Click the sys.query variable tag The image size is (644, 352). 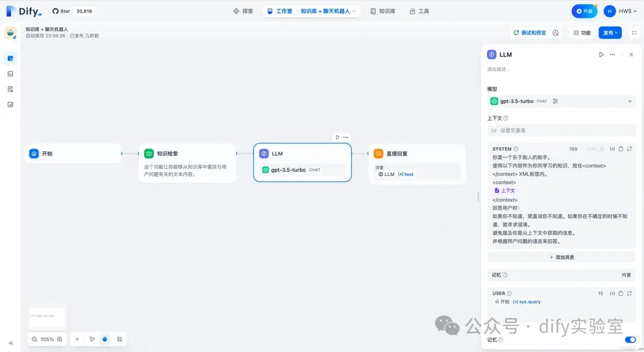point(527,301)
